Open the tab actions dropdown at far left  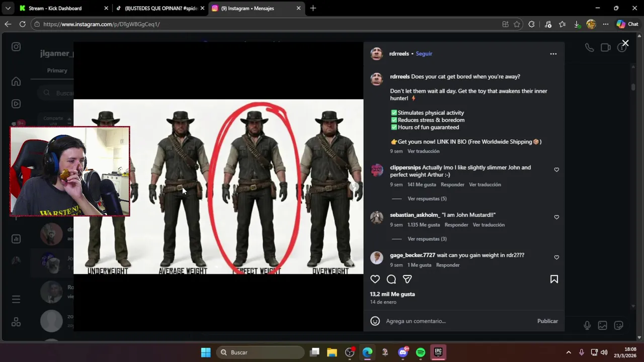[8, 9]
